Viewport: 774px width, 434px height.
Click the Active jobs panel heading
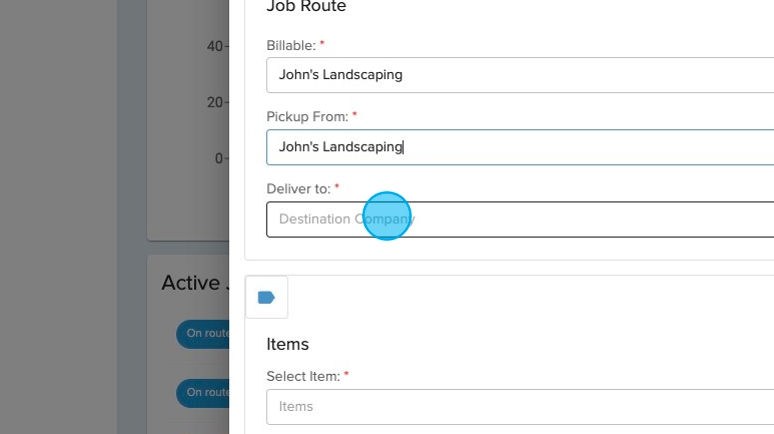pos(191,283)
